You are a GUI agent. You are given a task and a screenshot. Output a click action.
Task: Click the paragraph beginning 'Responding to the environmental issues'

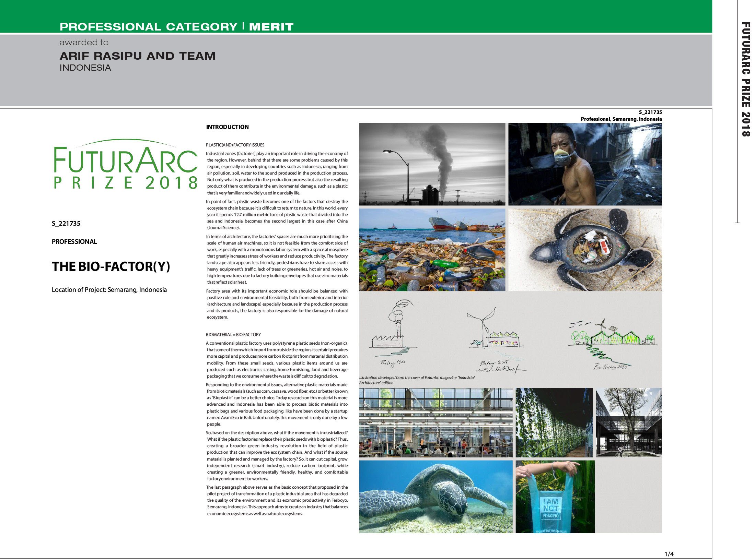[277, 404]
